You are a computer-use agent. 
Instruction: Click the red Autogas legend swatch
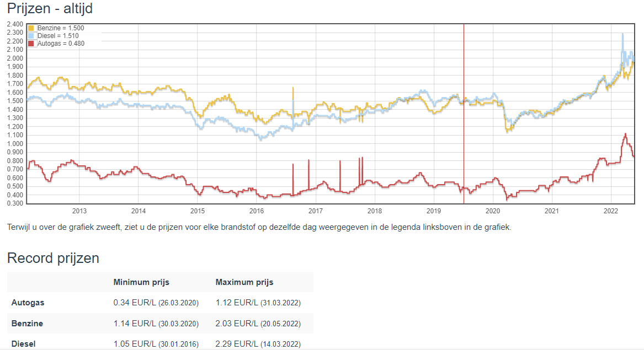tap(31, 44)
